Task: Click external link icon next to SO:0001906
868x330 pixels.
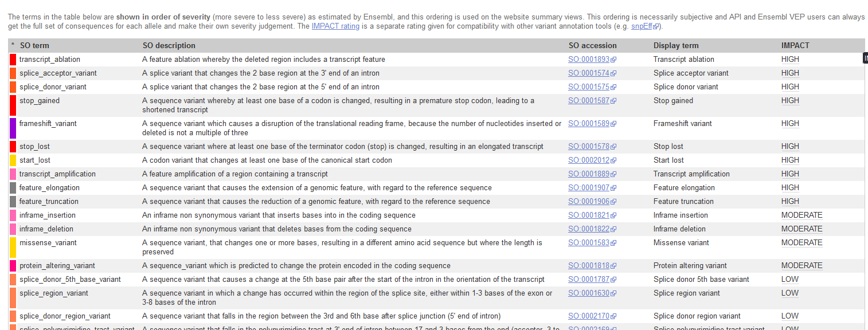Action: (613, 202)
